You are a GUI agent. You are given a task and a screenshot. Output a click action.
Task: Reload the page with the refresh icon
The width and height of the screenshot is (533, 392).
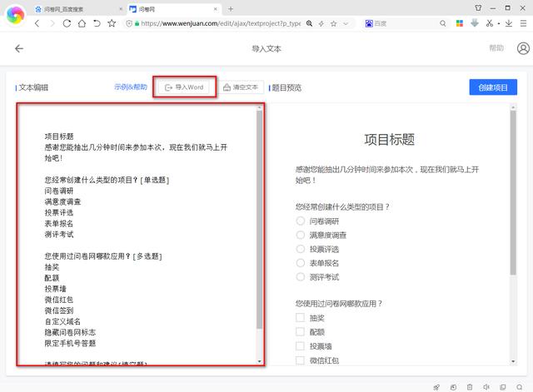click(67, 23)
